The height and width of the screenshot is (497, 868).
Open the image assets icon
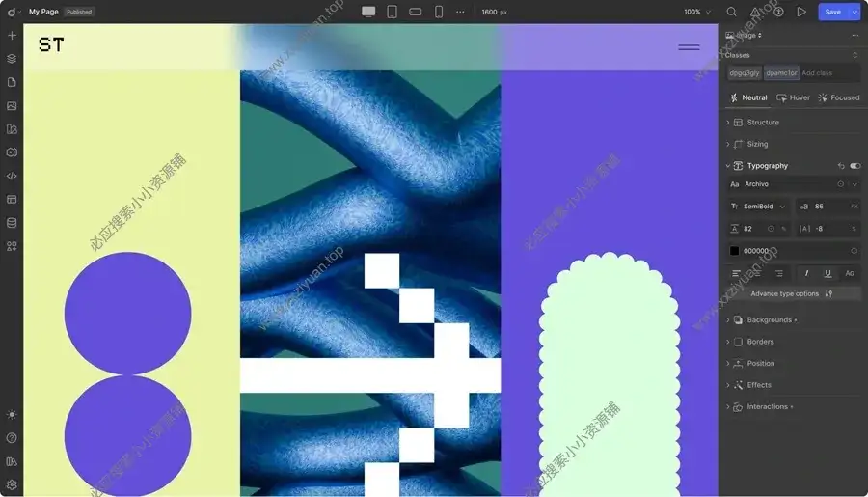coord(12,105)
